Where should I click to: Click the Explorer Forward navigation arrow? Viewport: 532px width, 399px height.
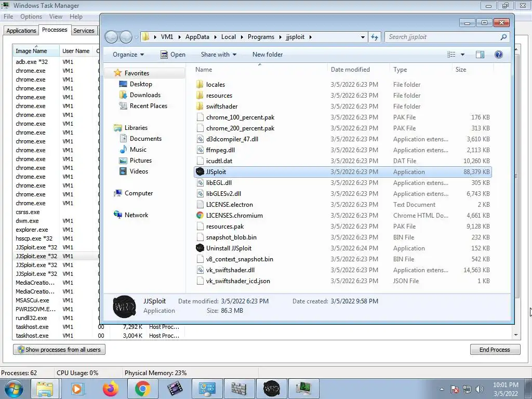126,37
